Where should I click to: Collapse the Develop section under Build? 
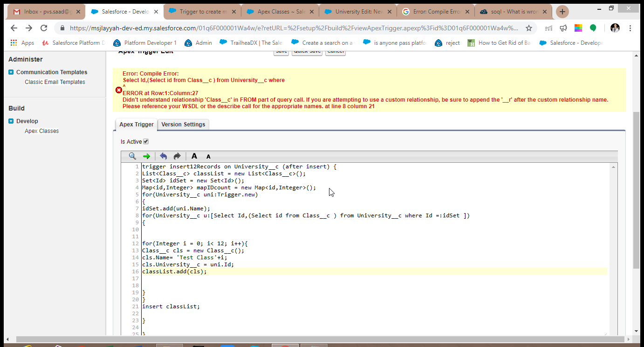click(x=11, y=121)
